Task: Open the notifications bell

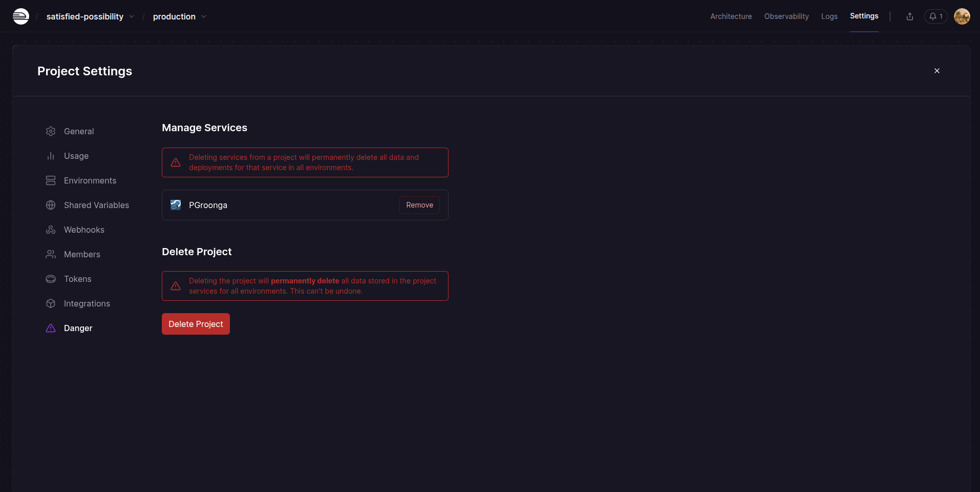Action: 935,16
